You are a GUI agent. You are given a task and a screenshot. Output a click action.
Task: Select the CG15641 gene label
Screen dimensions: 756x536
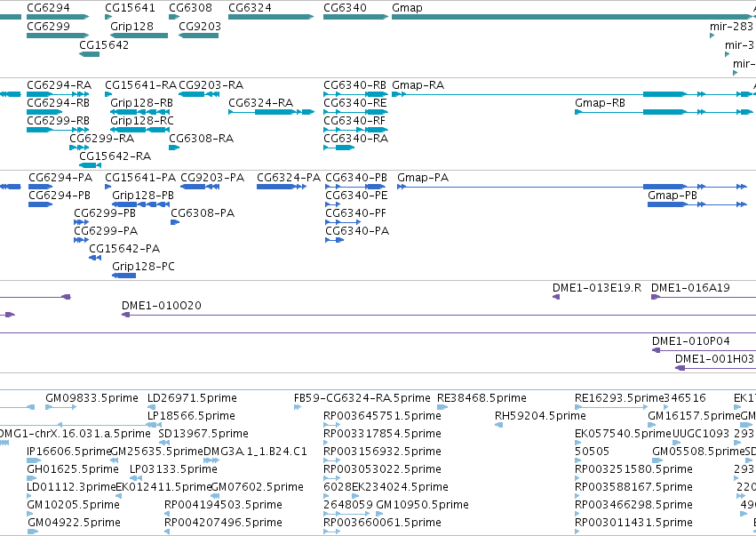(x=131, y=8)
